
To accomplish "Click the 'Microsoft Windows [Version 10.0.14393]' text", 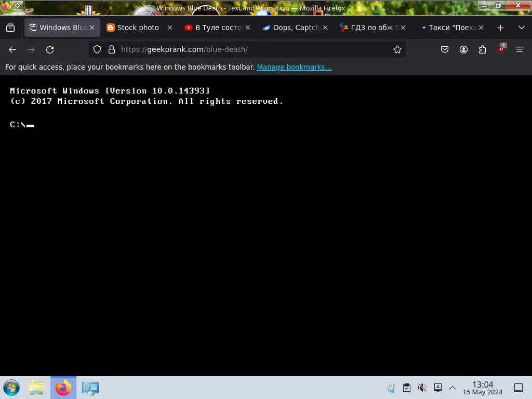I will pyautogui.click(x=110, y=90).
